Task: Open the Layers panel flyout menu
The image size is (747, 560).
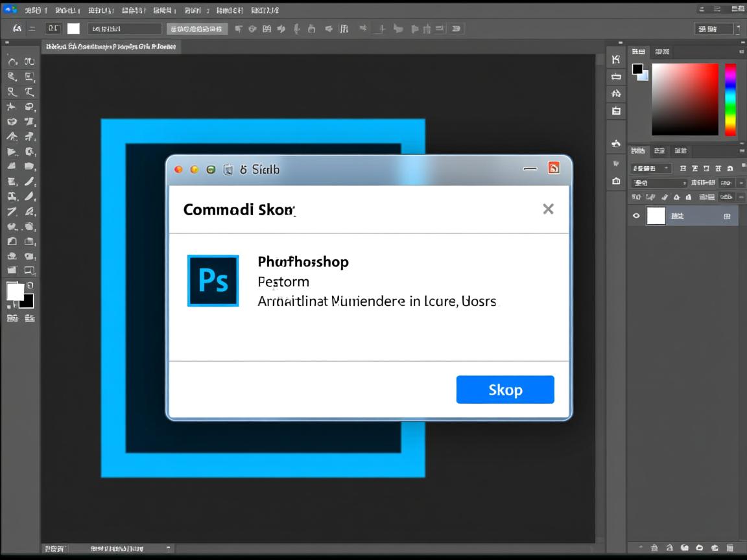Action: pyautogui.click(x=742, y=150)
